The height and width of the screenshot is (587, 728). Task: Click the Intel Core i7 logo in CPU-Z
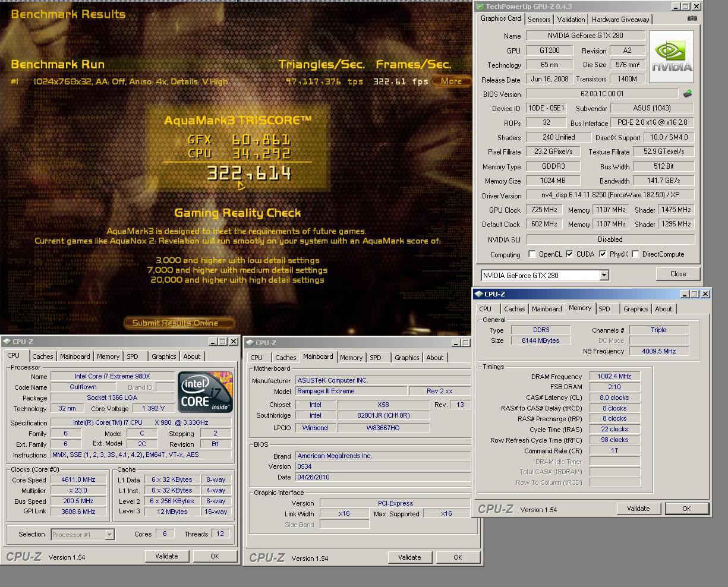[206, 392]
